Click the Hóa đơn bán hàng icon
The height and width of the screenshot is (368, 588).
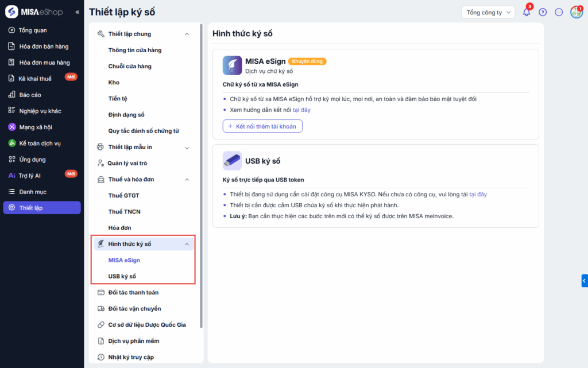[x=11, y=46]
